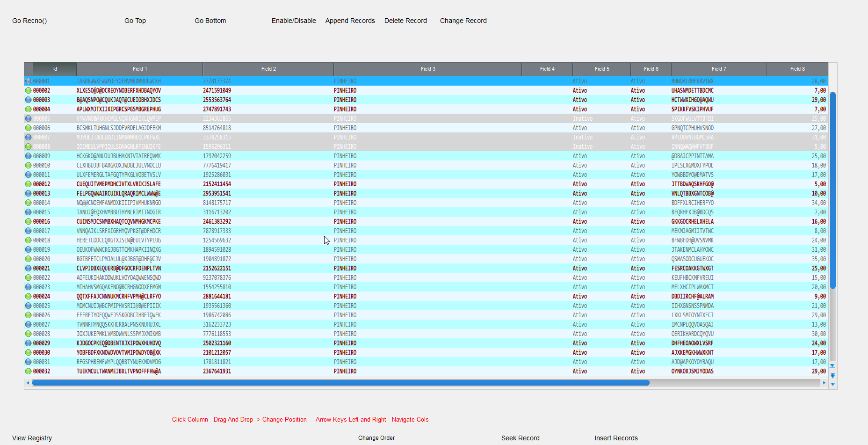
Task: Click the horizontal scrollbar left arrow
Action: pyautogui.click(x=28, y=383)
